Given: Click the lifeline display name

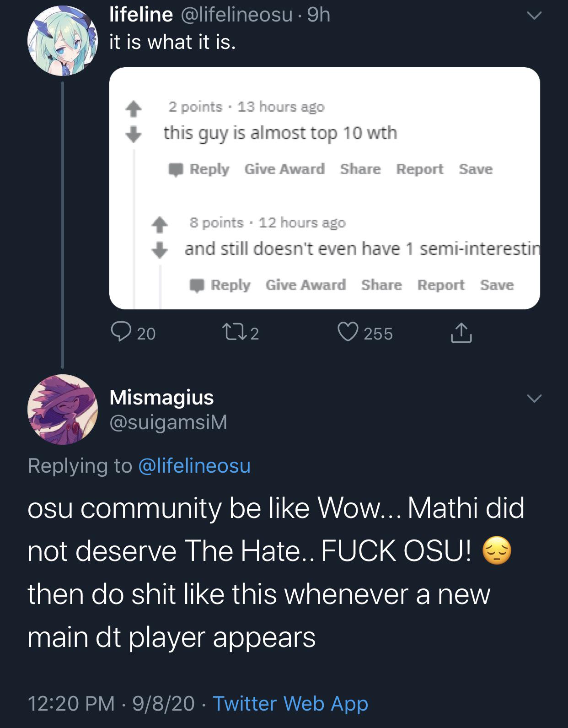Looking at the screenshot, I should pyautogui.click(x=141, y=15).
